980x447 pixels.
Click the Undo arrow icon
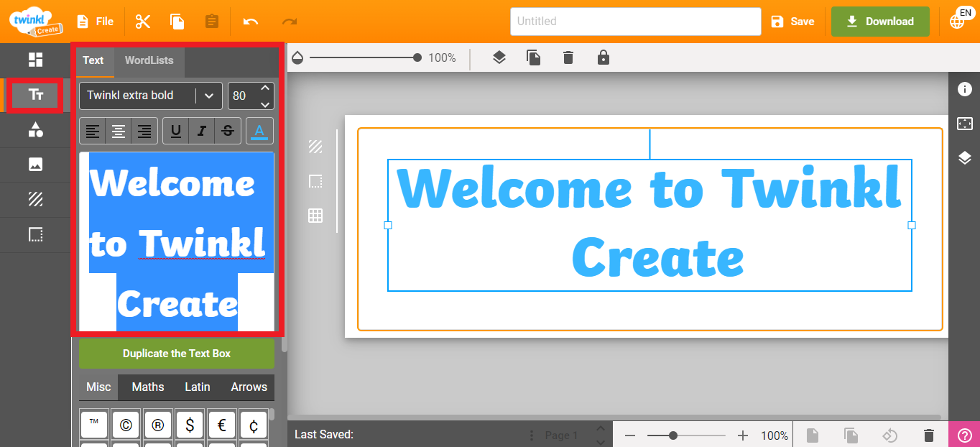[x=251, y=22]
